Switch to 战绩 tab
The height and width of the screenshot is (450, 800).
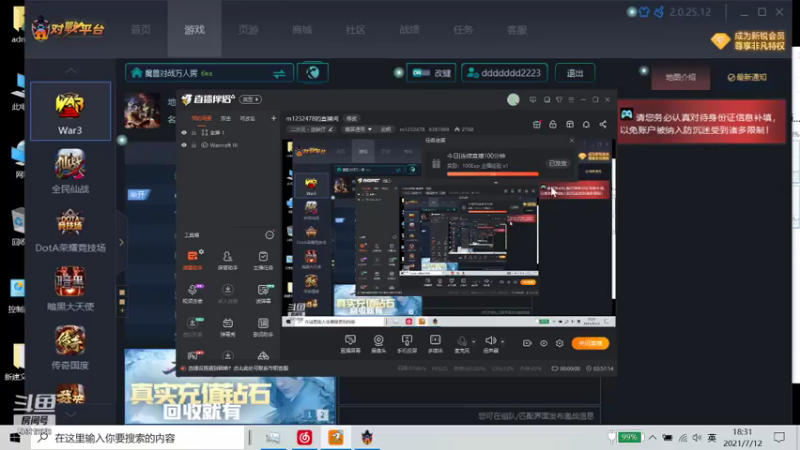(409, 30)
